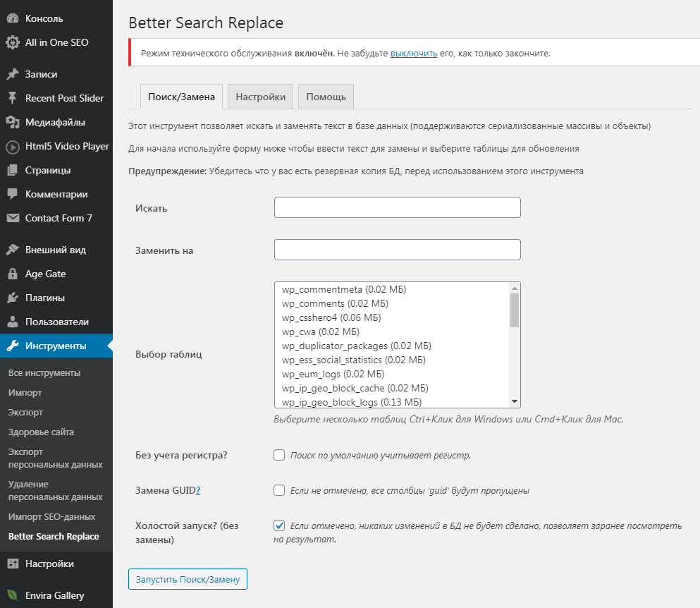Enable the Без учета регистра checkbox
The height and width of the screenshot is (608, 700).
pos(279,455)
